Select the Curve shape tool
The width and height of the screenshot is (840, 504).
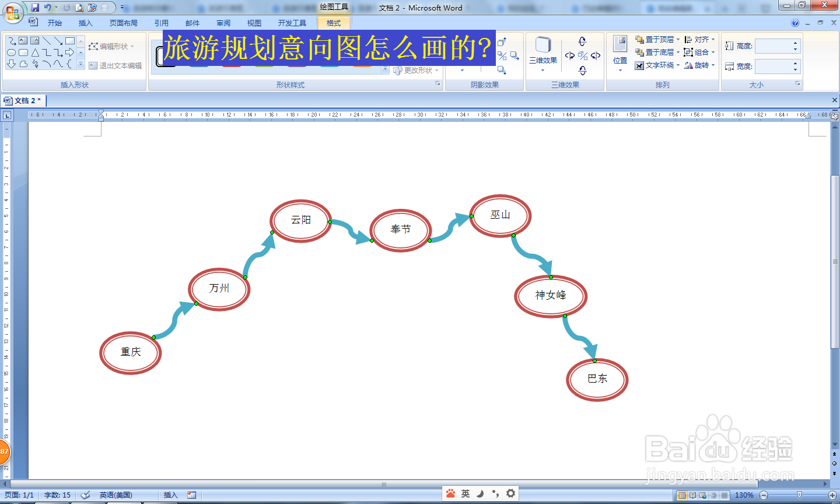pos(58,64)
